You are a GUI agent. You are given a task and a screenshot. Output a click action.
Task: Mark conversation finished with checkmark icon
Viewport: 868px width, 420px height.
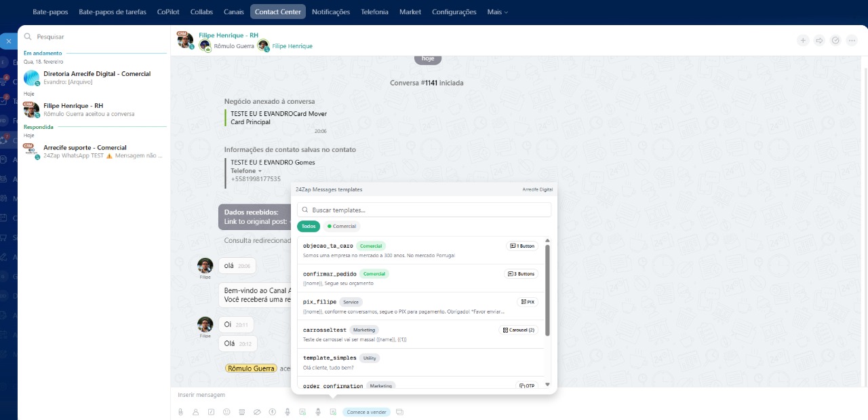(x=835, y=40)
